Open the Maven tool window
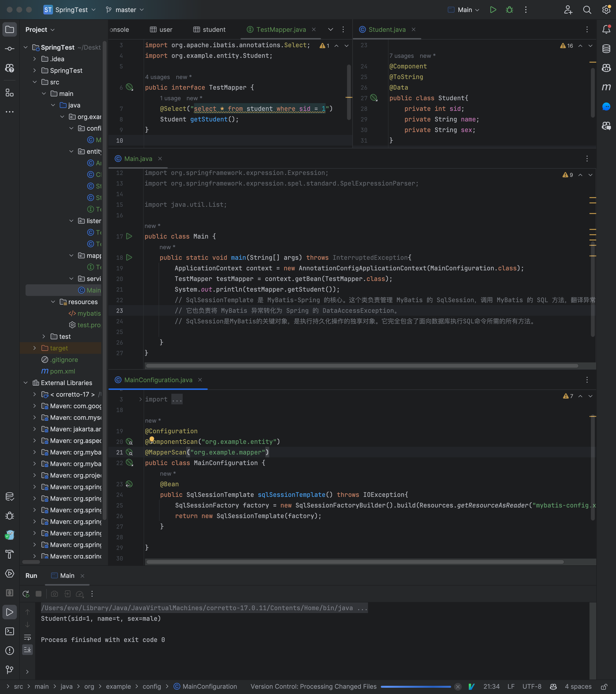Image resolution: width=616 pixels, height=694 pixels. [x=607, y=87]
